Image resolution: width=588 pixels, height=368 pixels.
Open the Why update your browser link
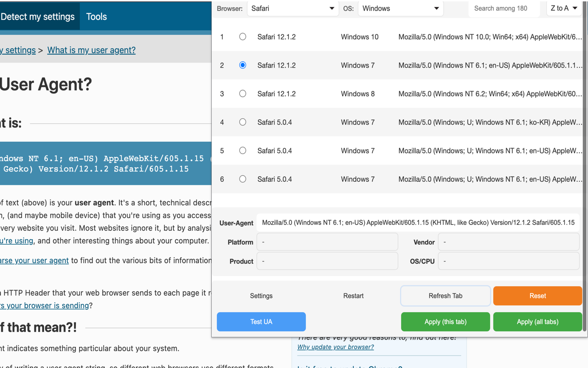(335, 347)
